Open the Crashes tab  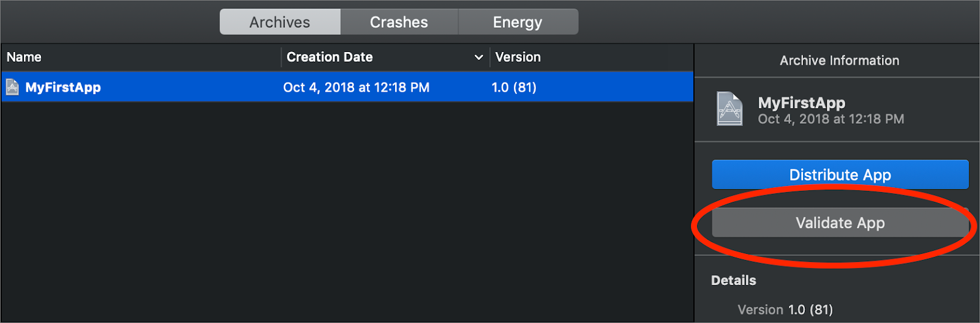click(x=399, y=22)
